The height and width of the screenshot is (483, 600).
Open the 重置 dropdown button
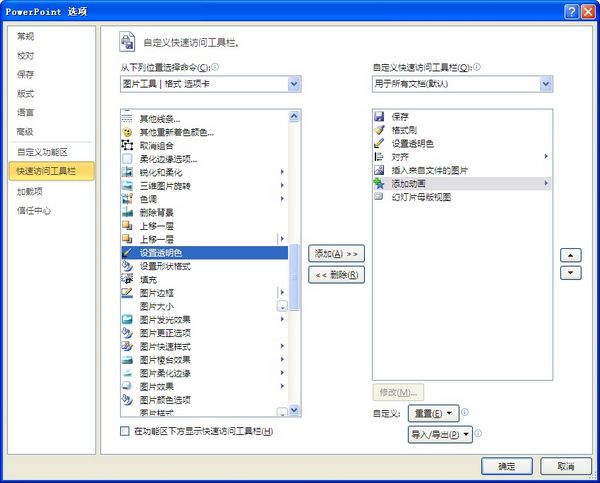[433, 413]
